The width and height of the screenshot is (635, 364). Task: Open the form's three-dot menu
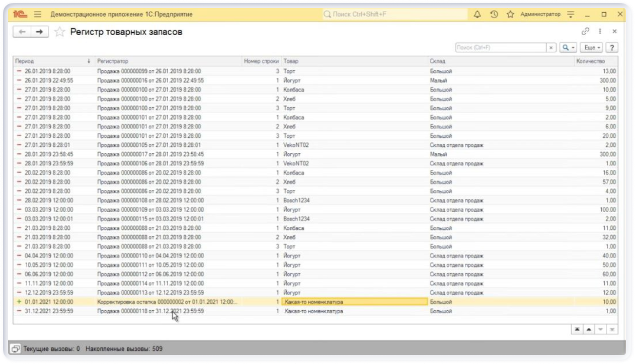pos(600,31)
